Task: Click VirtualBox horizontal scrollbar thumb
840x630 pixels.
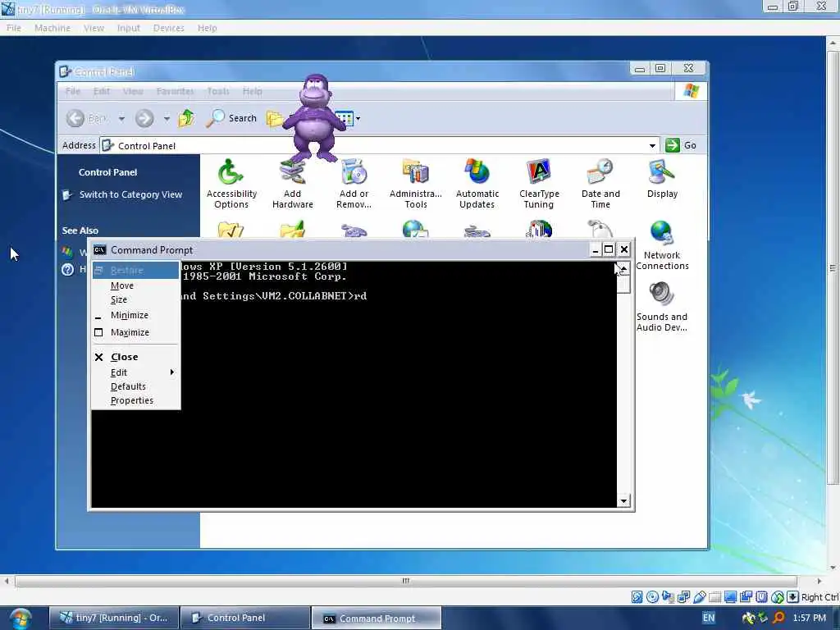Action: point(405,581)
